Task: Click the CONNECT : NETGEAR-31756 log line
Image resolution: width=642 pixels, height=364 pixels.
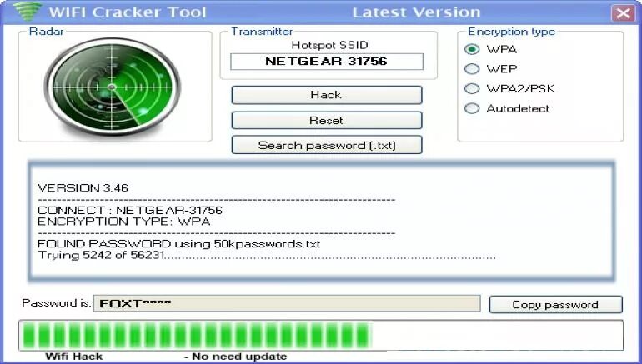Action: pyautogui.click(x=130, y=210)
